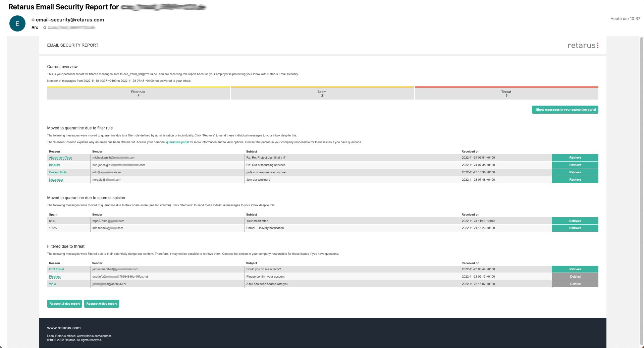
Task: Open the Newsletter reason link
Action: coord(56,180)
